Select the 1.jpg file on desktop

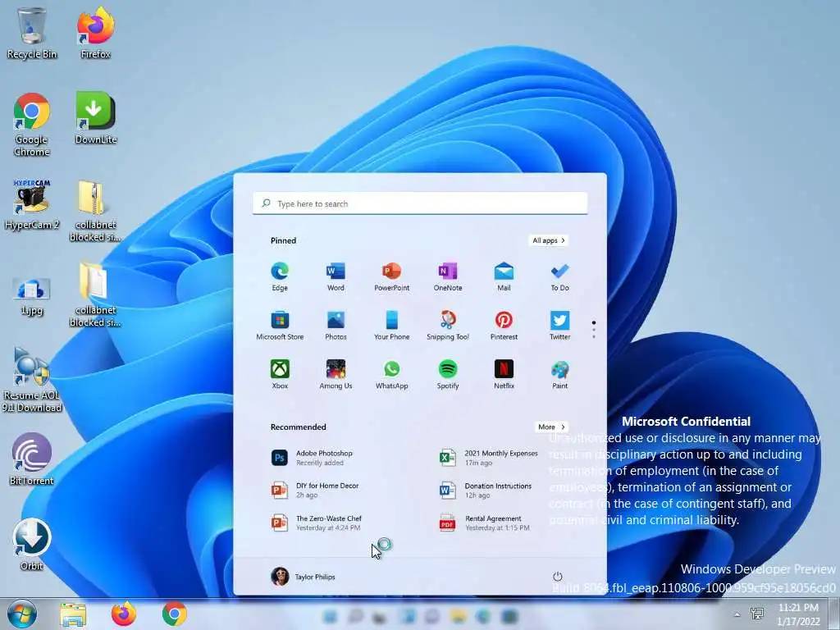coord(32,295)
